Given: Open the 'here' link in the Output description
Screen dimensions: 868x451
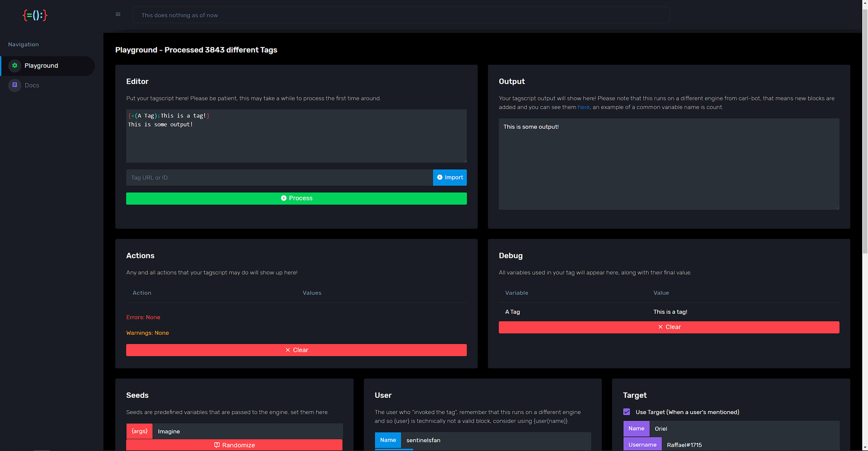Looking at the screenshot, I should tap(583, 107).
